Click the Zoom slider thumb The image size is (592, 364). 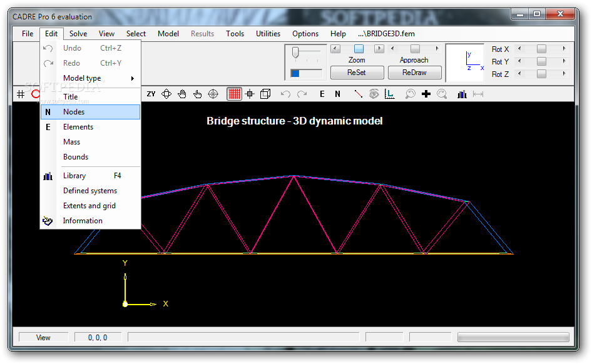pos(359,49)
